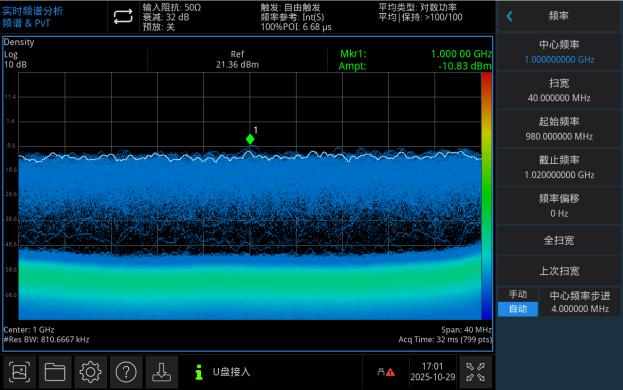623x390 pixels.
Task: Click the save download icon
Action: click(x=161, y=372)
